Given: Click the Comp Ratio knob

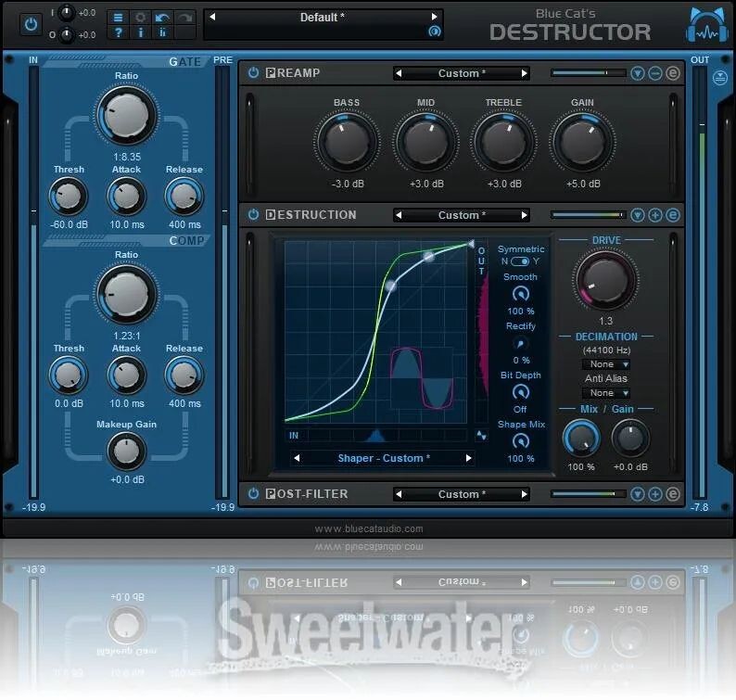Looking at the screenshot, I should pyautogui.click(x=127, y=295).
